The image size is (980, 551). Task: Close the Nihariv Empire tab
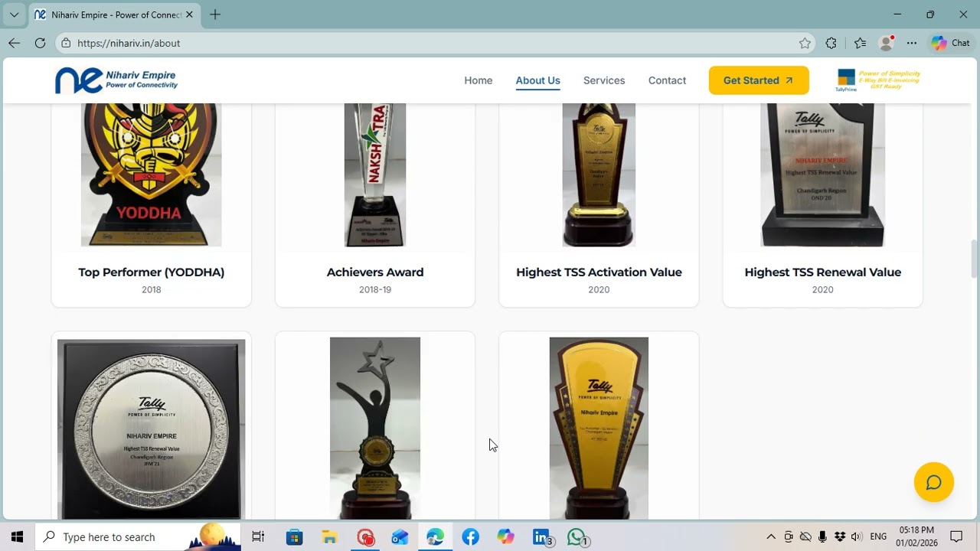point(189,15)
